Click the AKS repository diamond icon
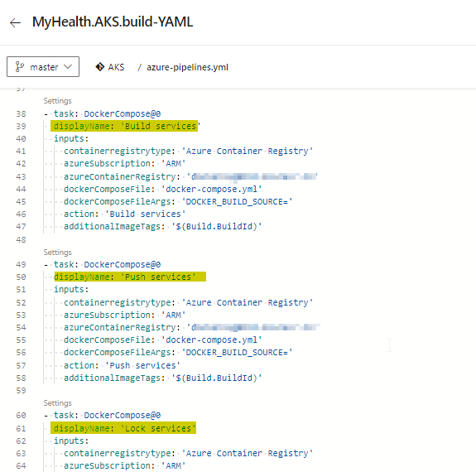This screenshot has width=476, height=472. 100,67
